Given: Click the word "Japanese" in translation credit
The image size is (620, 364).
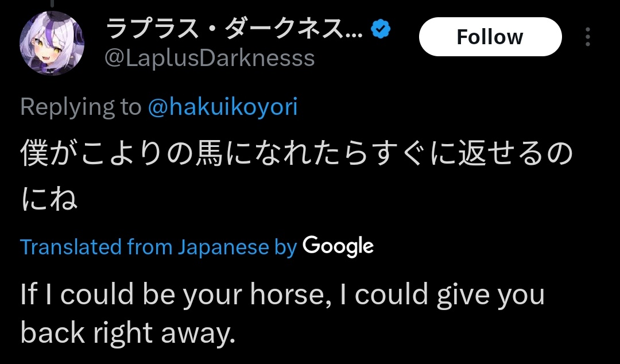Looking at the screenshot, I should pos(222,247).
